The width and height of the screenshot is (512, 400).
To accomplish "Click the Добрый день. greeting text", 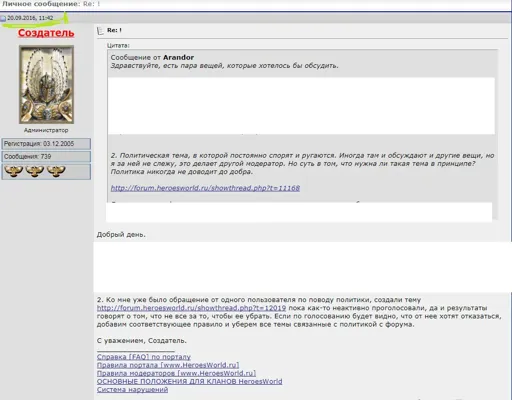I will pyautogui.click(x=121, y=234).
